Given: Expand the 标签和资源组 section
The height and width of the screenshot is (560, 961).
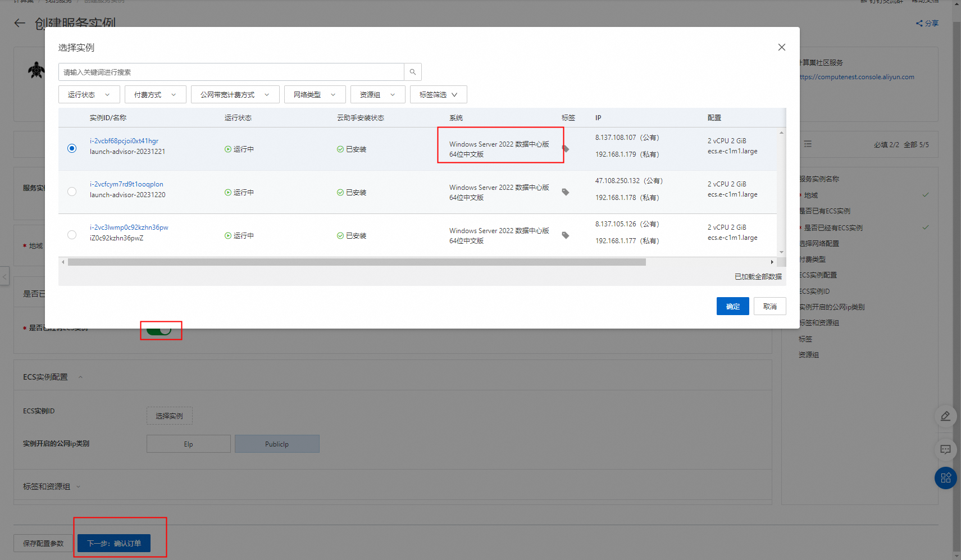Looking at the screenshot, I should coord(78,486).
